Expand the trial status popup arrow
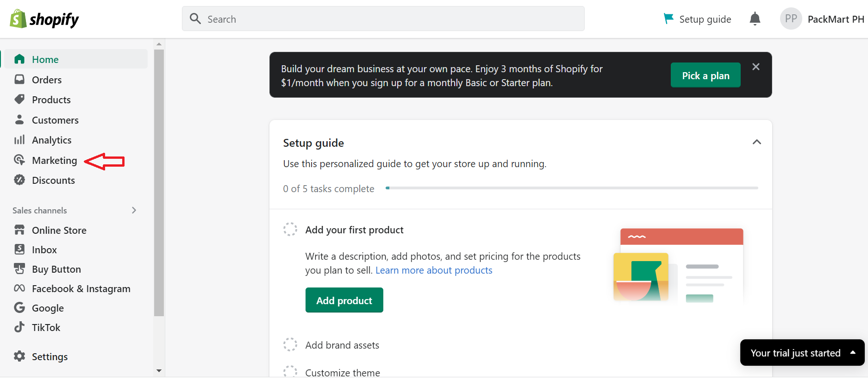The image size is (868, 381). coord(853,352)
